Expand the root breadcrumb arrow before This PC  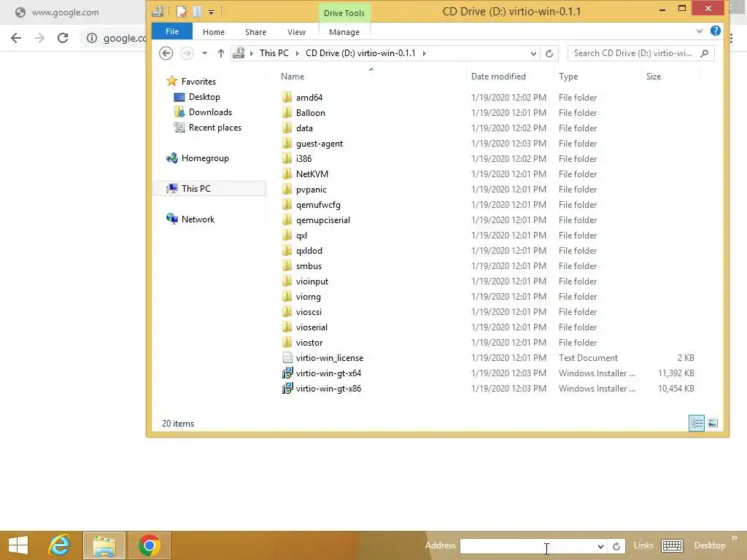[x=252, y=53]
